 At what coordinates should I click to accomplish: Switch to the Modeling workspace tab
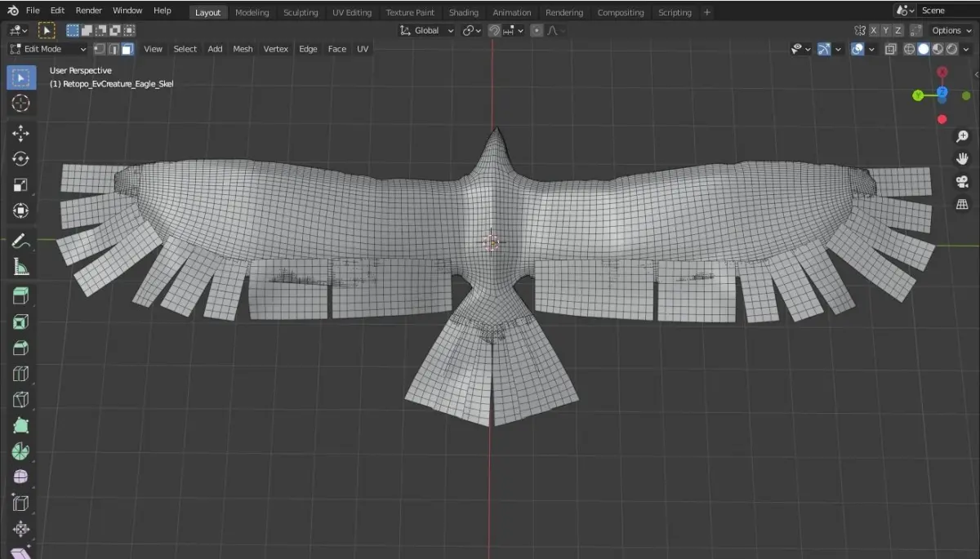(252, 12)
